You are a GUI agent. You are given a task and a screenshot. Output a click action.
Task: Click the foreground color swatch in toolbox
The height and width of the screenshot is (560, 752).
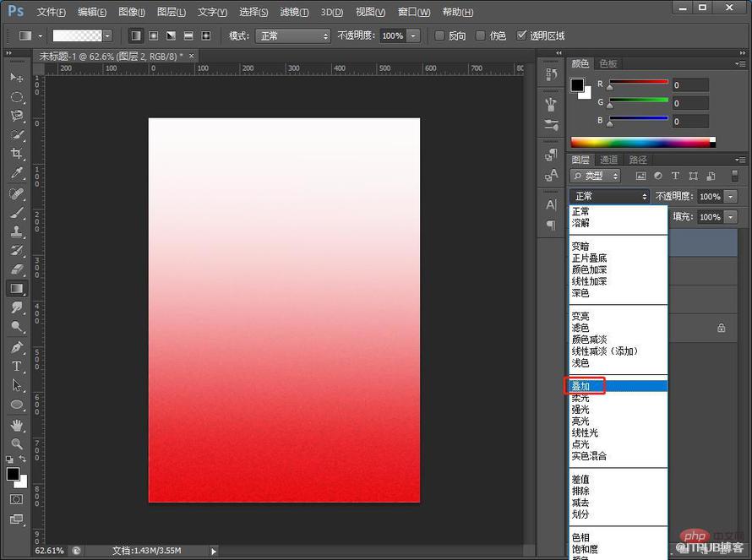pyautogui.click(x=13, y=474)
